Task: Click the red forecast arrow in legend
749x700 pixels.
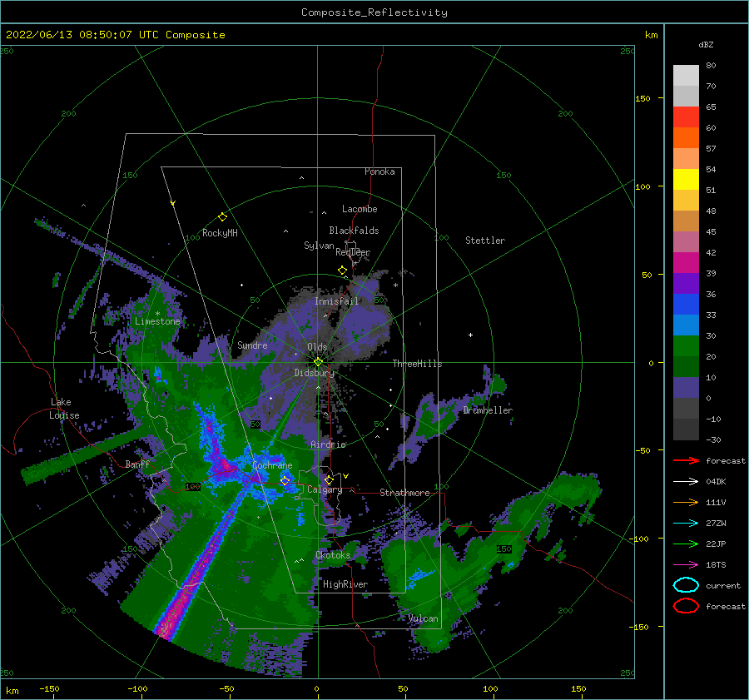Action: click(686, 460)
